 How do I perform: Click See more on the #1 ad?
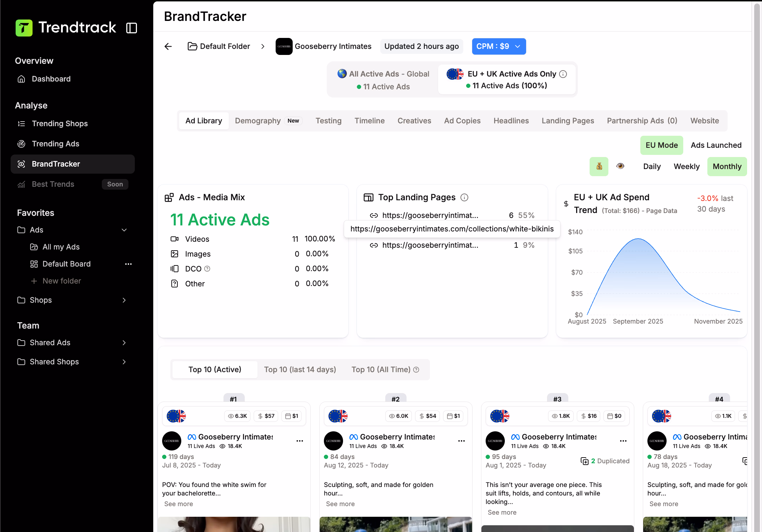click(x=178, y=504)
